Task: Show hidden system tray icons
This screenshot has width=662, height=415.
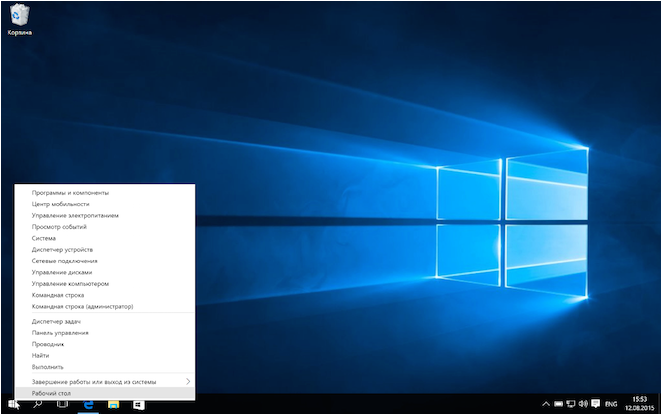Action: 546,404
